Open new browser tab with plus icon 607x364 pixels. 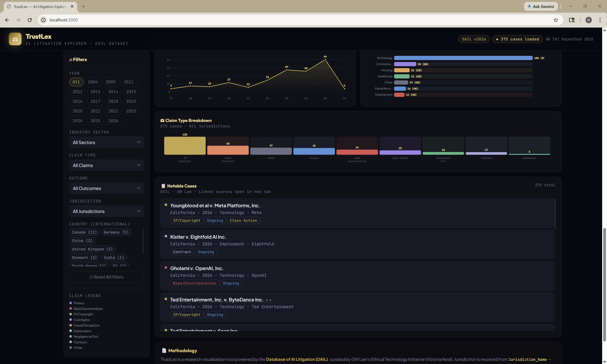pyautogui.click(x=83, y=6)
